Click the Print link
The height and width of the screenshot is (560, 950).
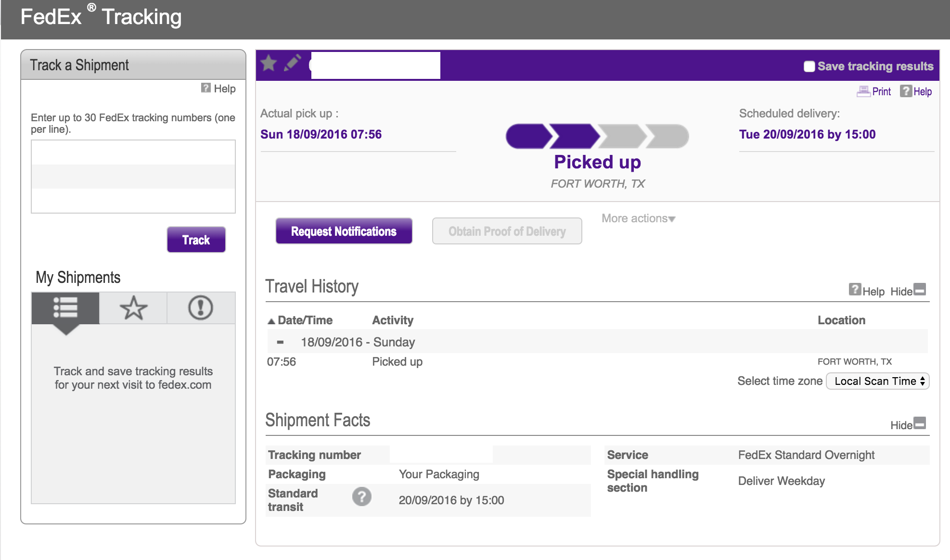(881, 91)
